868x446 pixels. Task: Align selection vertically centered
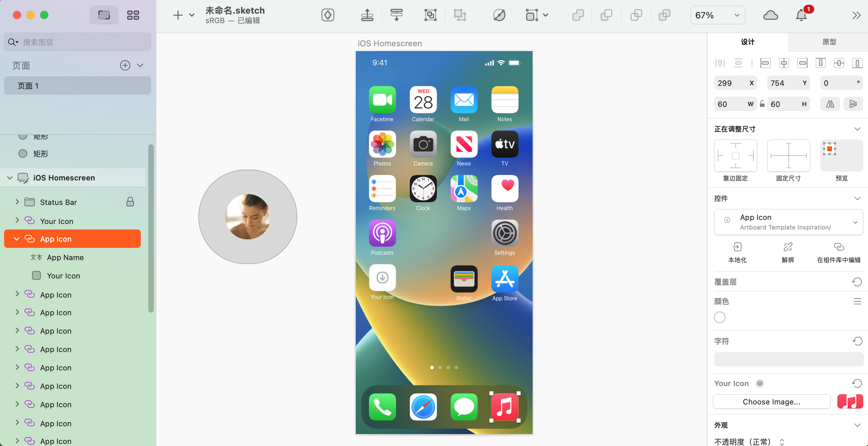pos(839,63)
